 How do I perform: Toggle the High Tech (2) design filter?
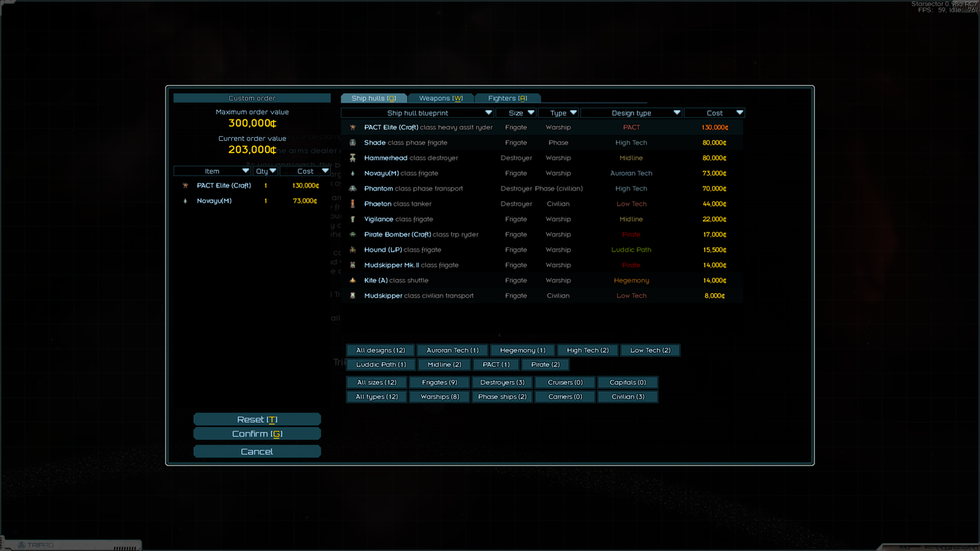pos(588,350)
